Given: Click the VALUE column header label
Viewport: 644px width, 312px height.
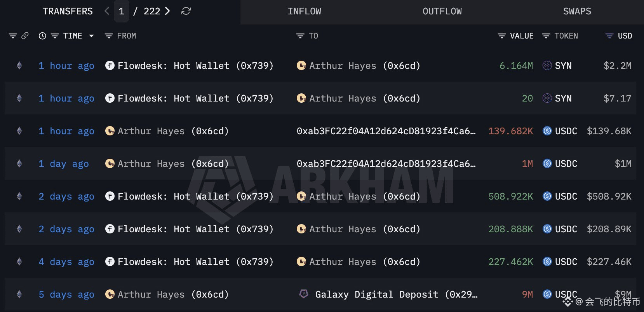Looking at the screenshot, I should tap(522, 36).
